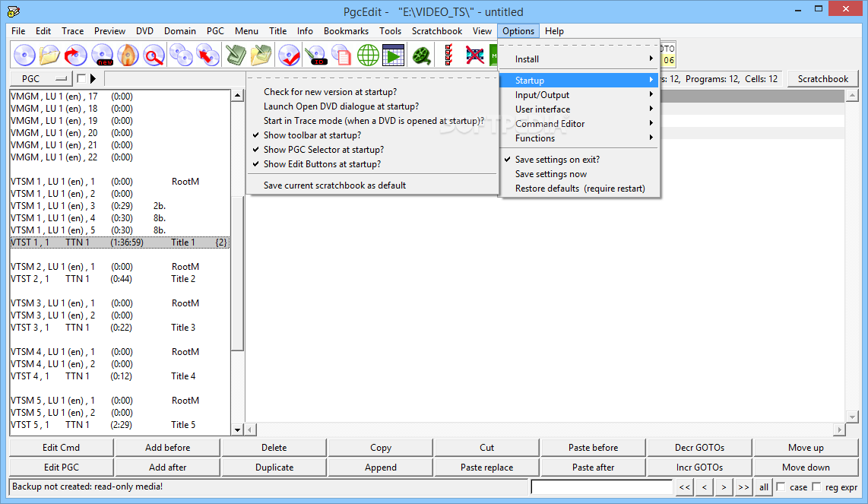The width and height of the screenshot is (868, 504).
Task: Tick the 'reg expr' checkbox
Action: pos(816,487)
